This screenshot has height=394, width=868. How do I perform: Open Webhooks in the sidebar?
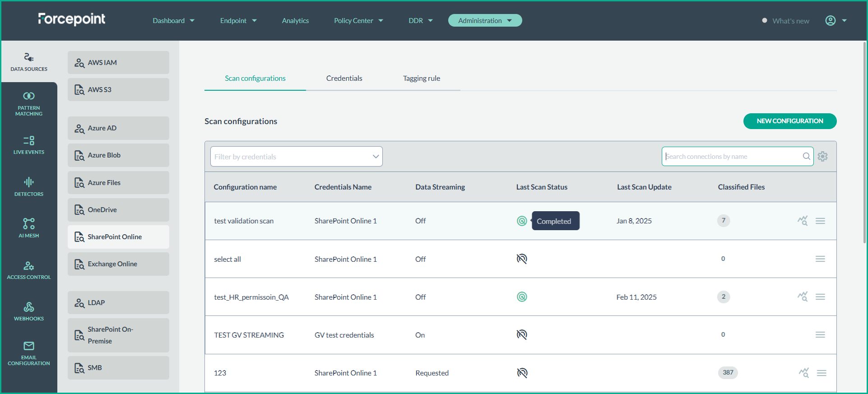(29, 311)
